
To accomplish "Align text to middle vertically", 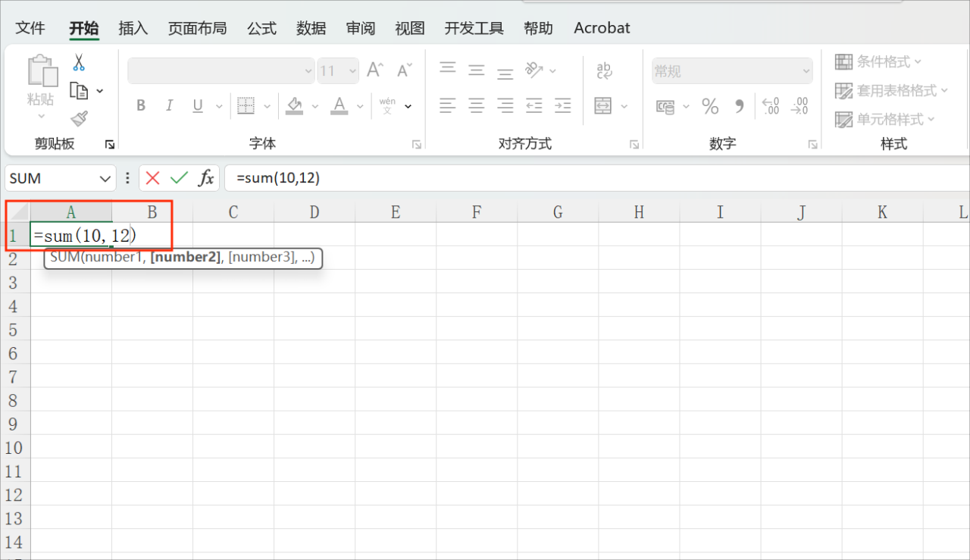I will tap(477, 70).
